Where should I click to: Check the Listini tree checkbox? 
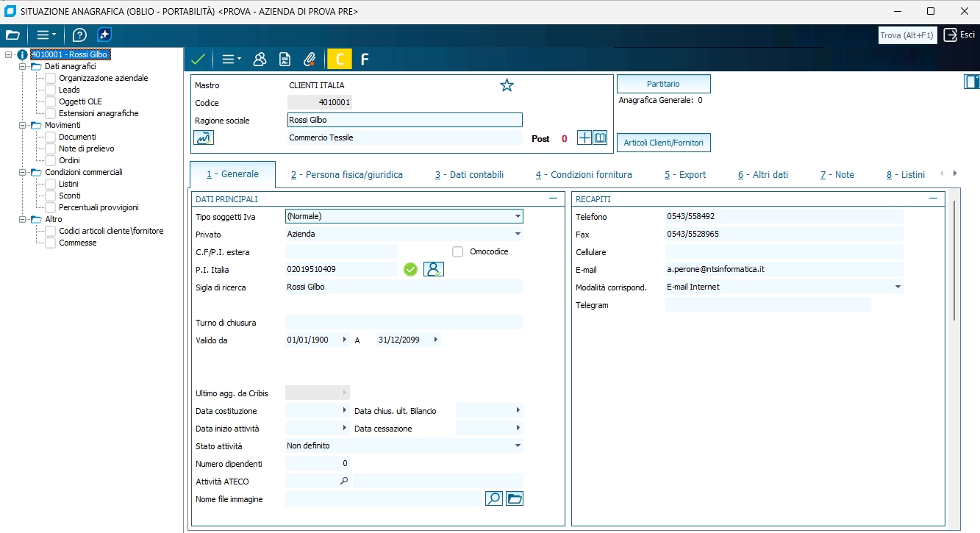51,184
